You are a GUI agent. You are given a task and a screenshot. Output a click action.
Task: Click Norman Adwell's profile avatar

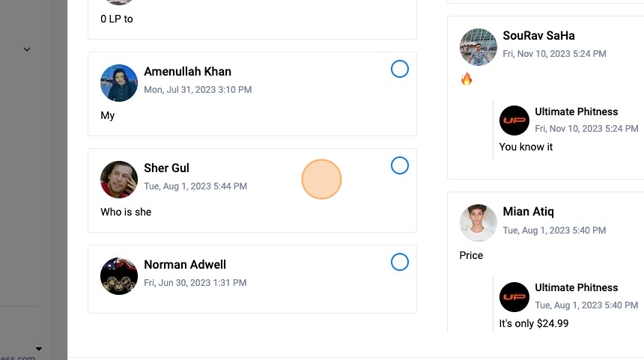click(119, 276)
